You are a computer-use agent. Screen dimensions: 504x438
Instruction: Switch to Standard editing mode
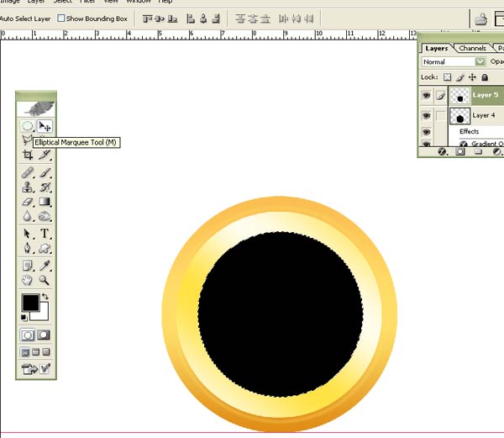point(27,335)
